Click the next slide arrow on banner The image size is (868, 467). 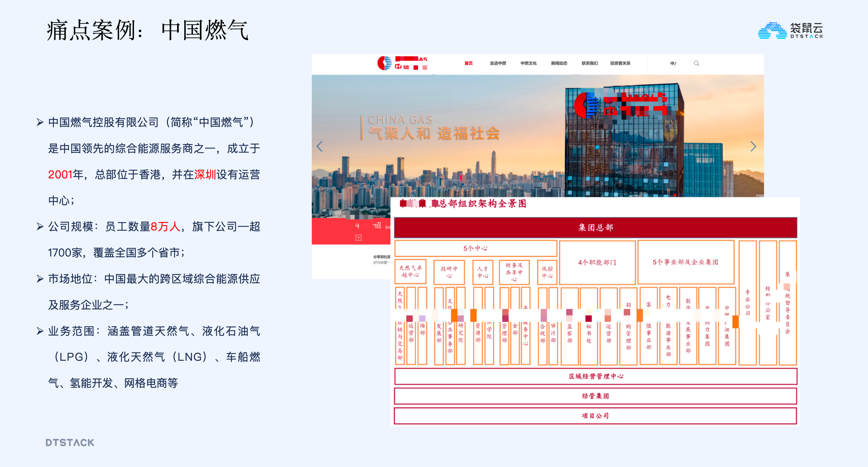point(753,146)
